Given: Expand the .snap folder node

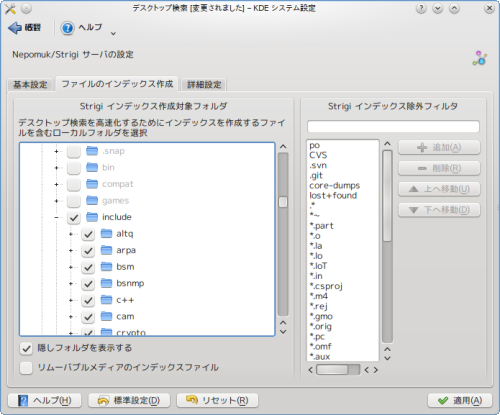Looking at the screenshot, I should tap(56, 151).
